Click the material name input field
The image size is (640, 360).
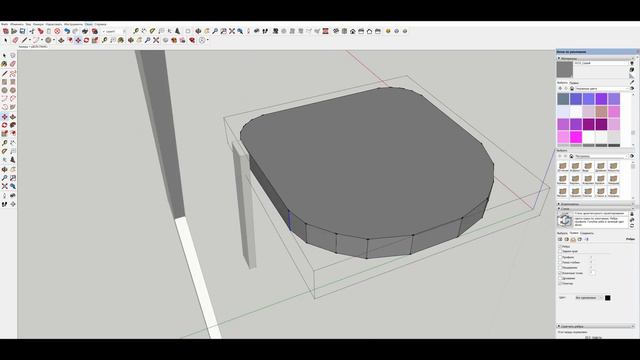pos(601,63)
